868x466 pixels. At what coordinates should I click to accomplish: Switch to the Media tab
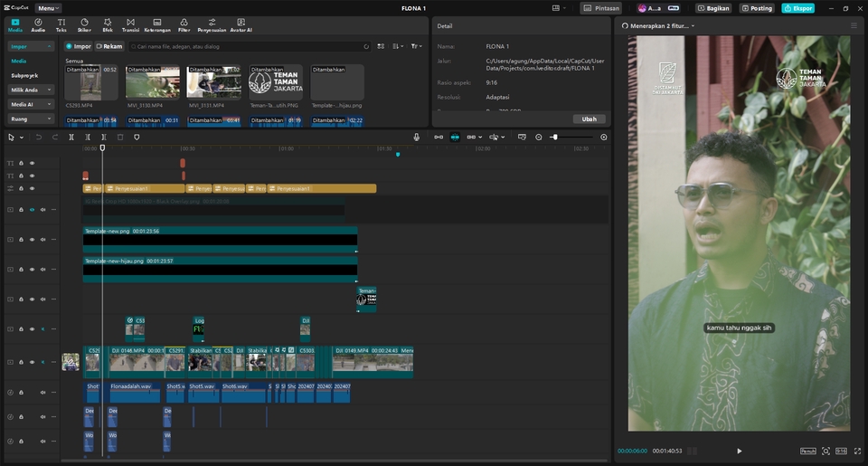[15, 25]
